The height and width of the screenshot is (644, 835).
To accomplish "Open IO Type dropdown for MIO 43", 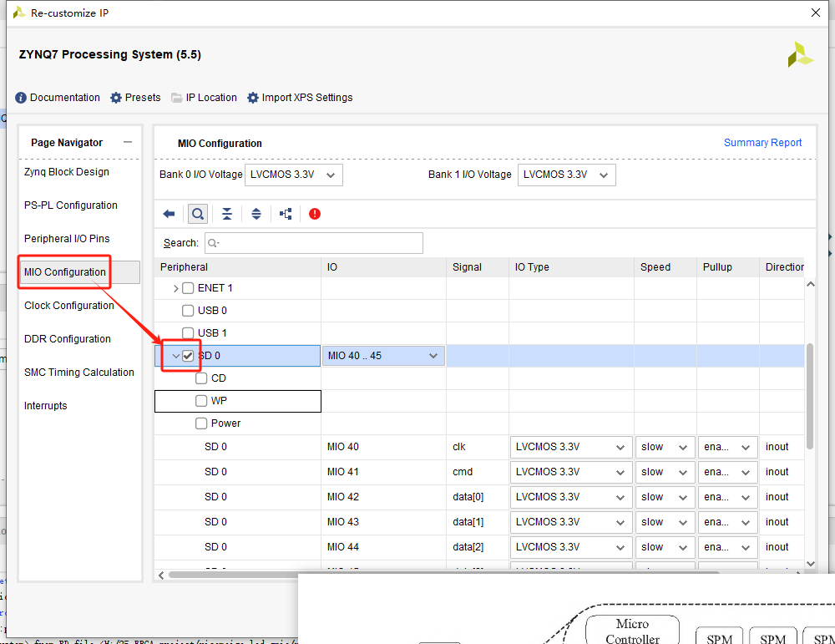I will point(571,522).
